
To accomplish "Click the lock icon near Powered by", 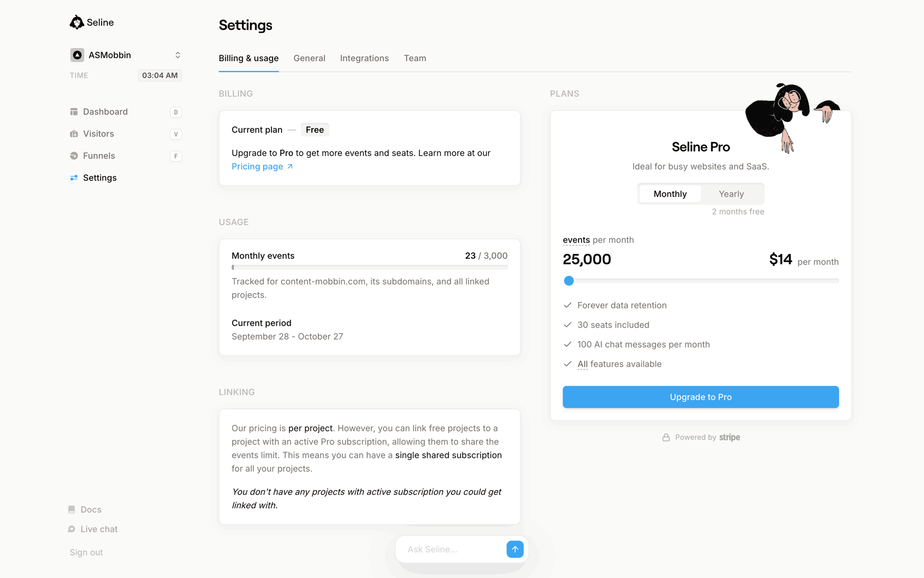I will (666, 437).
